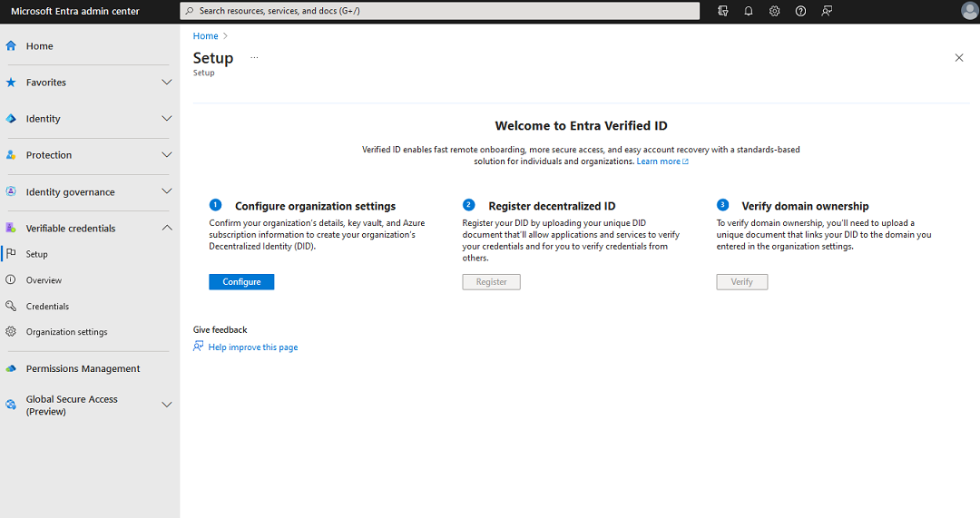980x518 pixels.
Task: Click the Identity governance icon
Action: [11, 191]
